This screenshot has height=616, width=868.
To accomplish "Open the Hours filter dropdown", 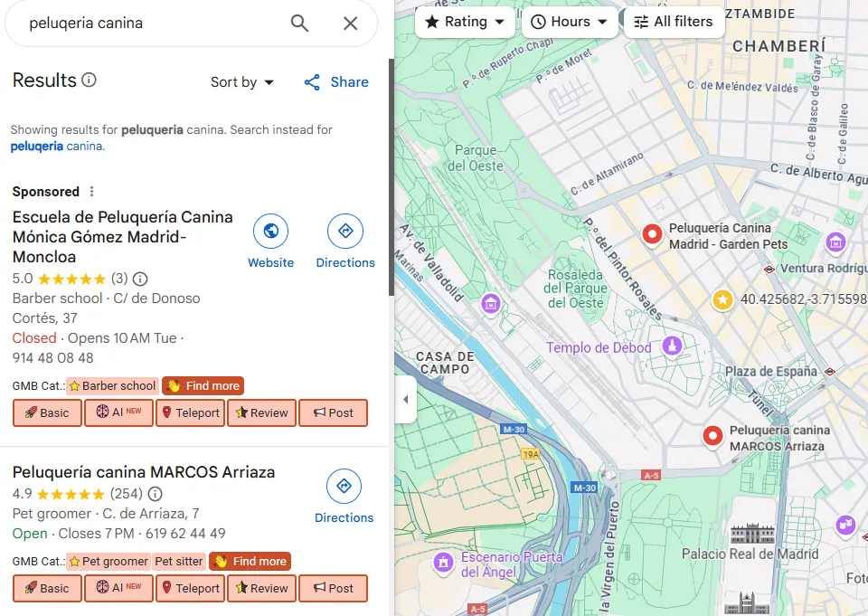I will [570, 22].
